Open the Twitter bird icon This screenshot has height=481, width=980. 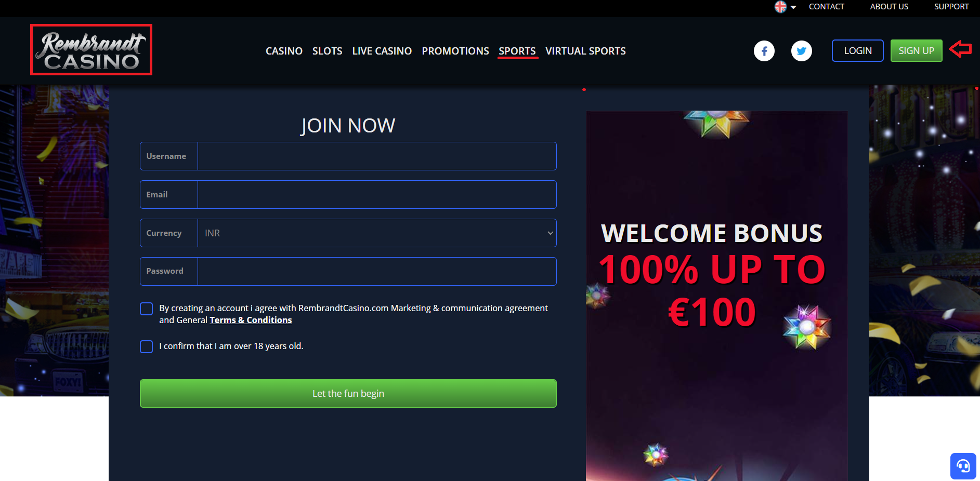801,51
